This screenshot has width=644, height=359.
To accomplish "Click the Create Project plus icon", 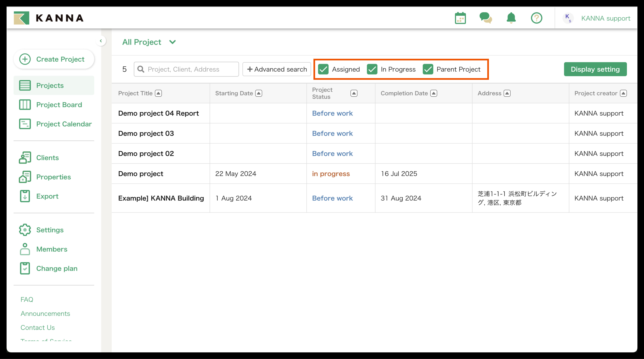I will (x=25, y=59).
